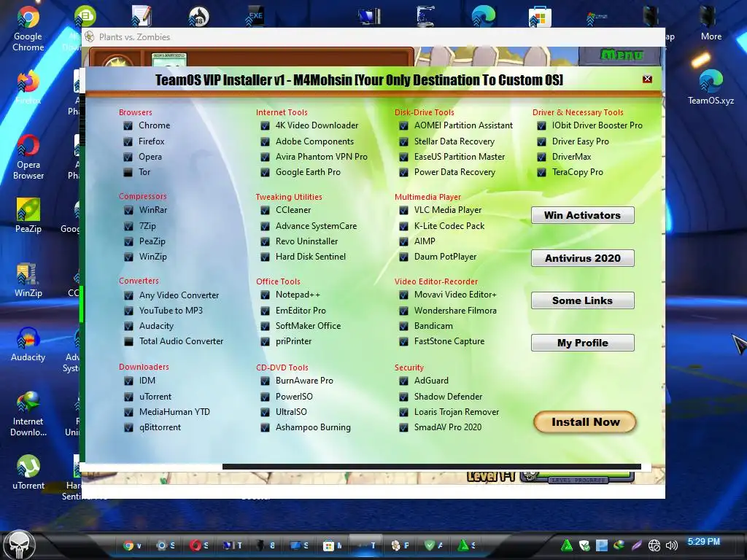747x560 pixels.
Task: Open Opera Browser desktop shortcut
Action: coord(28,157)
